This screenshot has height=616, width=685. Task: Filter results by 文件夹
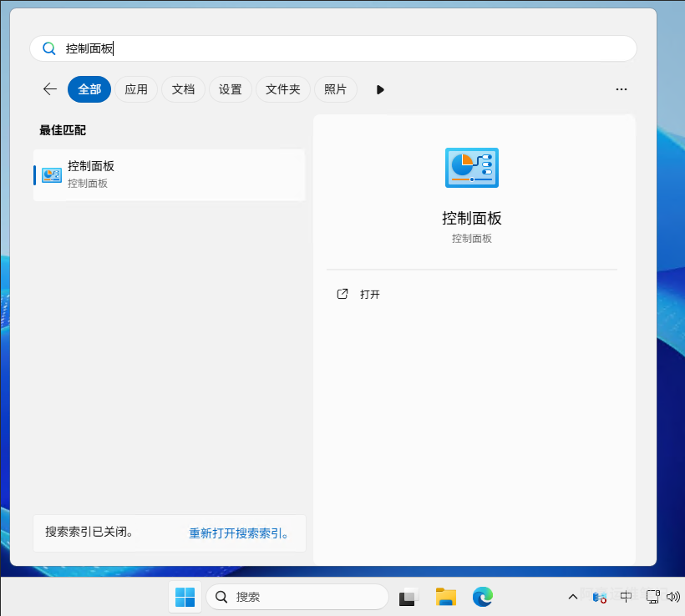point(283,89)
